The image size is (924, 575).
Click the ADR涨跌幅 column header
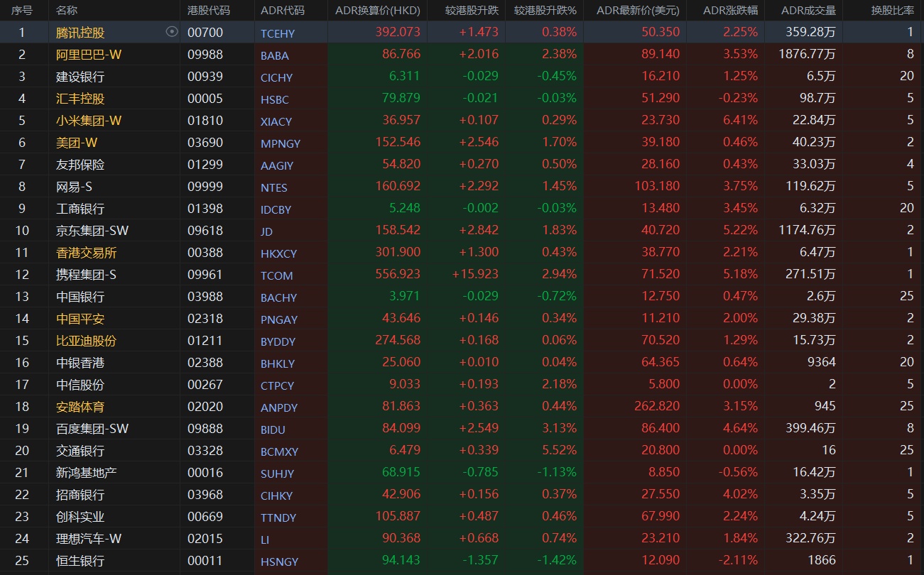click(730, 11)
